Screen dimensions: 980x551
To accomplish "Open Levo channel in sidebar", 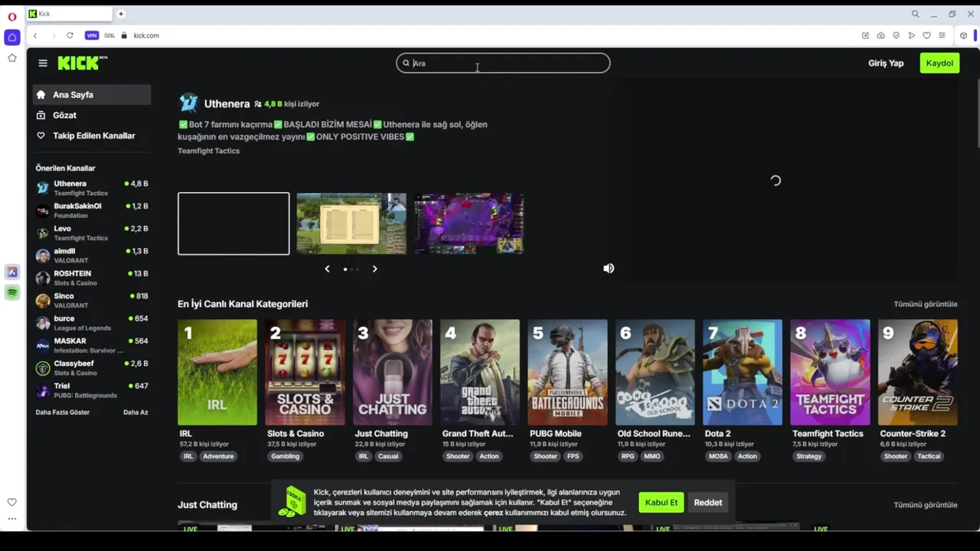I will click(92, 233).
